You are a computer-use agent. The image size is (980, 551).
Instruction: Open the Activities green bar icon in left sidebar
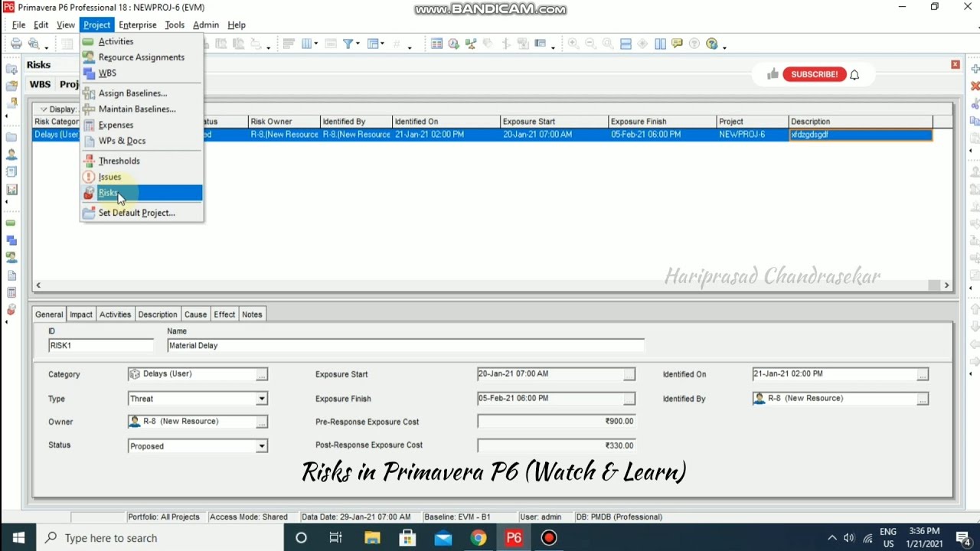[11, 223]
